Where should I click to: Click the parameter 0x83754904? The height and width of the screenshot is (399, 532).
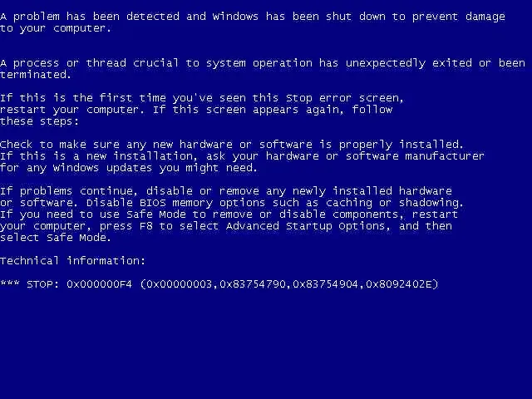coord(325,284)
